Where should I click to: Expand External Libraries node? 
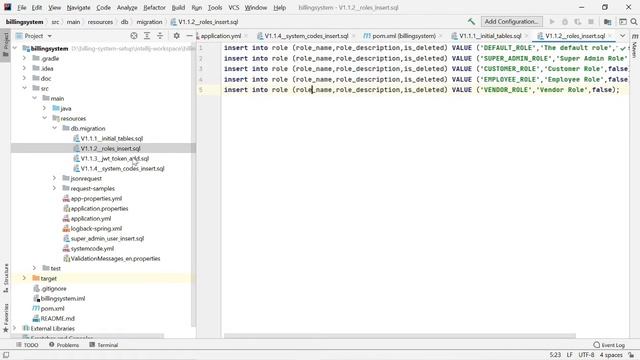[15, 328]
